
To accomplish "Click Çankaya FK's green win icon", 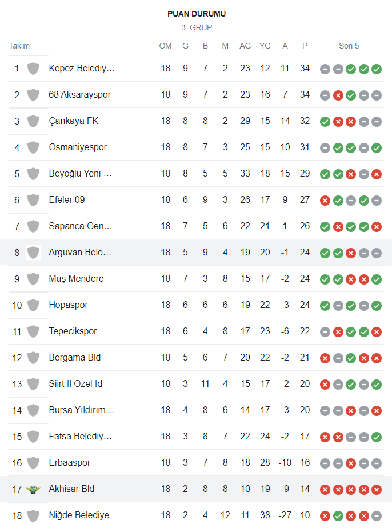I will [x=325, y=122].
